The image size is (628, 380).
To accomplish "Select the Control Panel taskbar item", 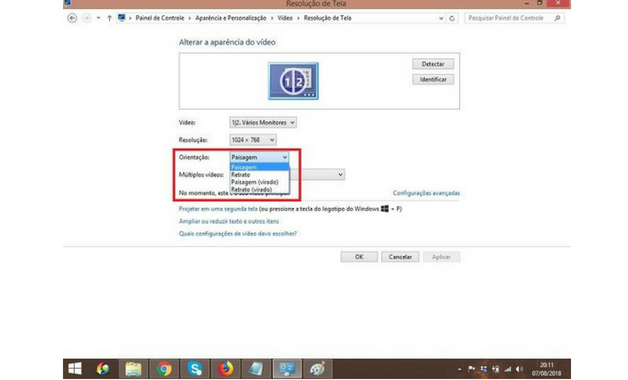I will click(x=287, y=368).
